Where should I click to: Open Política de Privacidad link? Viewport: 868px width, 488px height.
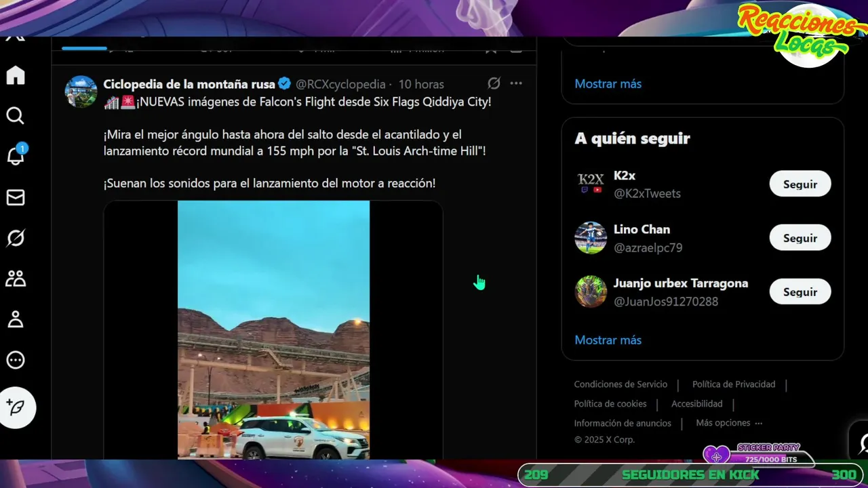(x=734, y=384)
